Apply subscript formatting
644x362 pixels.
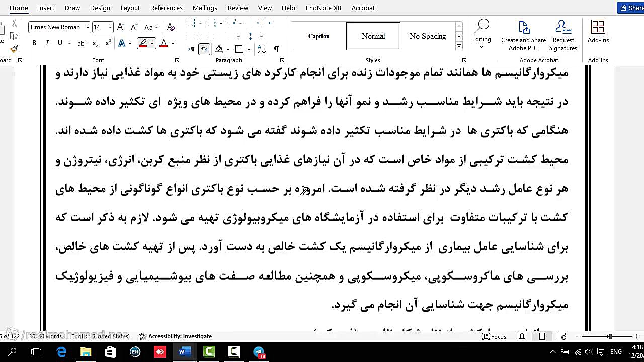95,44
